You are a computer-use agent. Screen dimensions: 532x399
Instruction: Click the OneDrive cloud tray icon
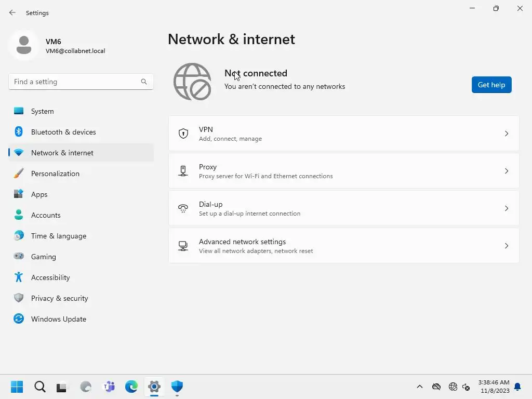pos(436,387)
